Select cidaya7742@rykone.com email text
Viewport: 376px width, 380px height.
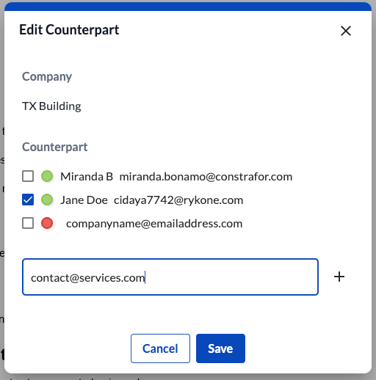click(x=178, y=200)
